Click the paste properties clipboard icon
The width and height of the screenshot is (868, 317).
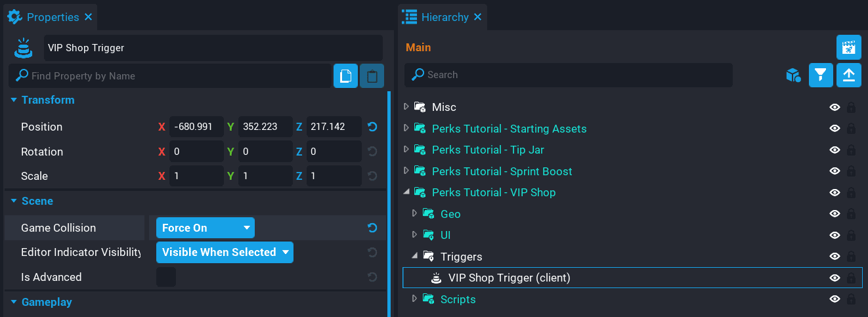(x=372, y=75)
